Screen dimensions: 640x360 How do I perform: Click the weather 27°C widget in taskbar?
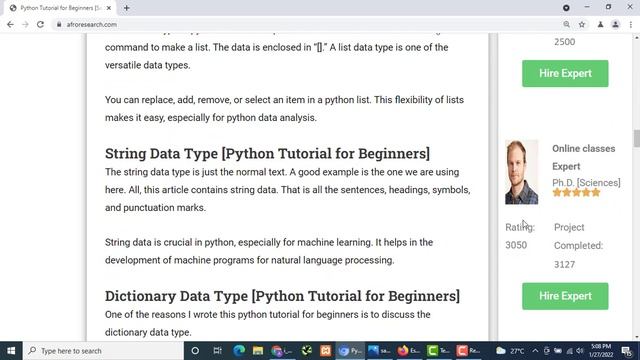(x=510, y=351)
